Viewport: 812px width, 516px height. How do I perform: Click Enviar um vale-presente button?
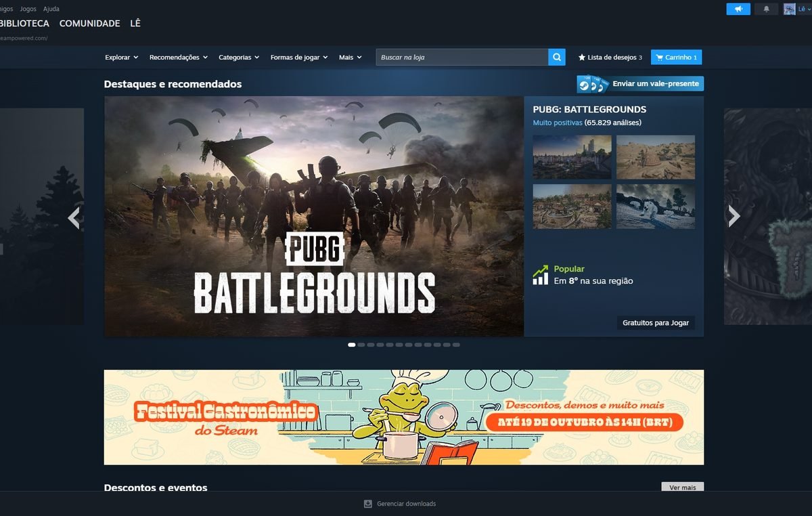640,84
